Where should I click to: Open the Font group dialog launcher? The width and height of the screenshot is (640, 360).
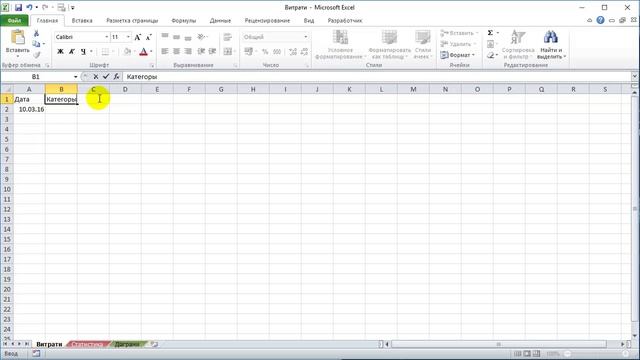[x=152, y=65]
